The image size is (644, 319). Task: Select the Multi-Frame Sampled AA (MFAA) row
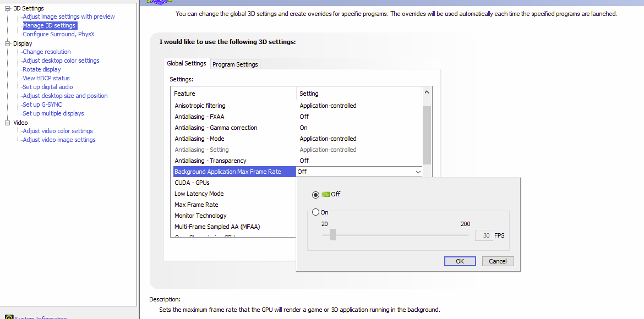tap(233, 227)
